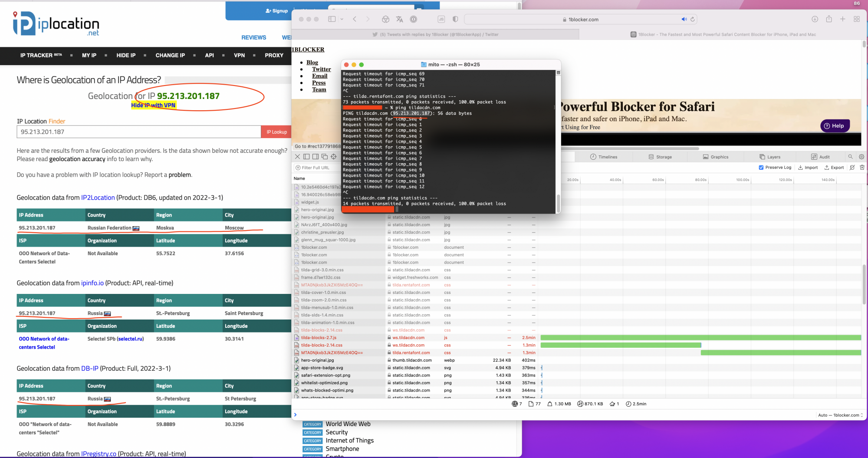Open the API menu item on iplocation
This screenshot has width=868, height=458.
point(209,55)
